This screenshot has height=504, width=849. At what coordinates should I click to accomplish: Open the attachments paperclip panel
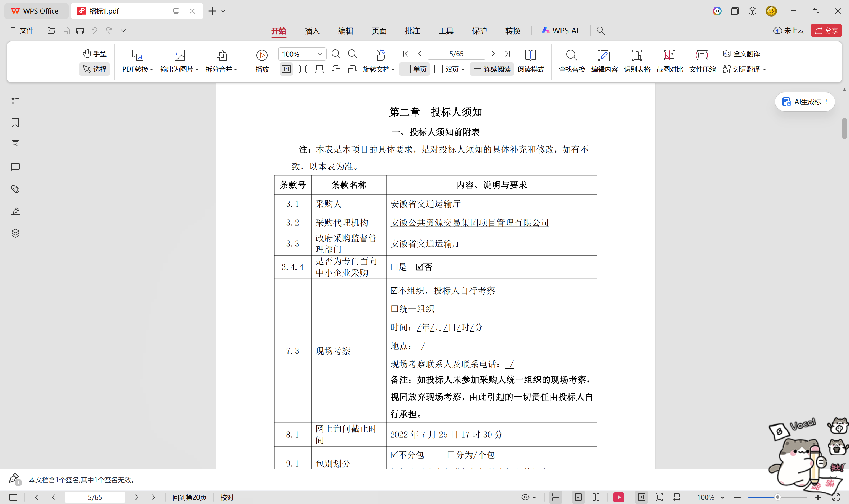click(x=15, y=189)
